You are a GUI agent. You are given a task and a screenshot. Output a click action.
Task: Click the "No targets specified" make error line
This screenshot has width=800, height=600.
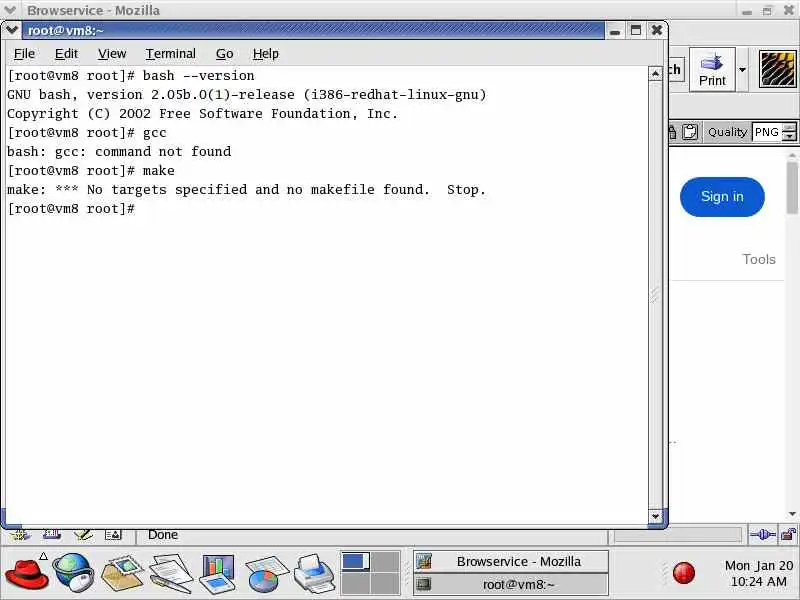pos(246,190)
